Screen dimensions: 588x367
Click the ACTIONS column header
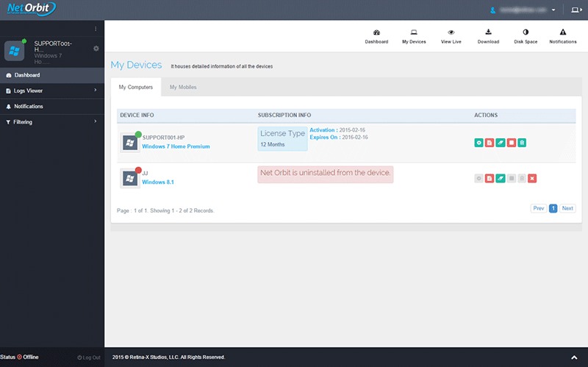[486, 115]
